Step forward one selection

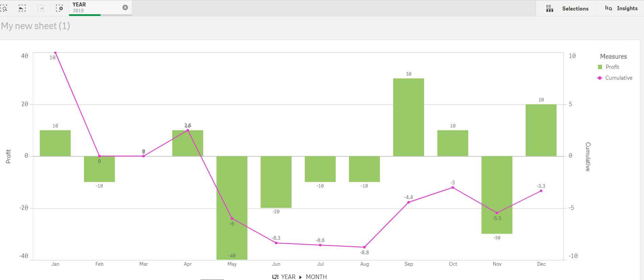[41, 8]
